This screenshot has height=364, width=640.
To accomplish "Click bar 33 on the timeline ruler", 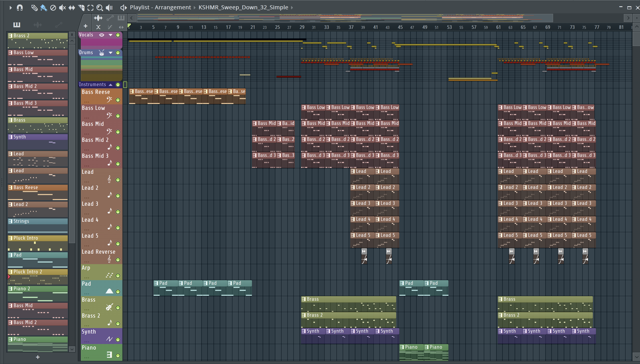I will [x=326, y=27].
